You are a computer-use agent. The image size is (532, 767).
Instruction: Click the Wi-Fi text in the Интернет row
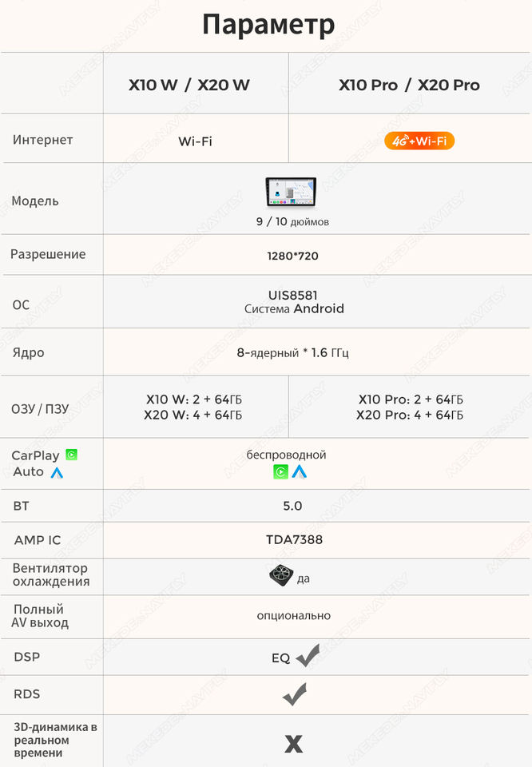tap(195, 142)
